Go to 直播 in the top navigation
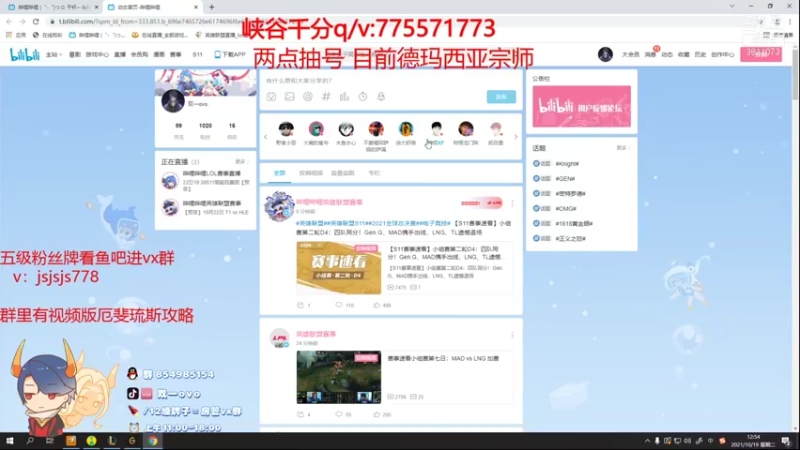 120,55
